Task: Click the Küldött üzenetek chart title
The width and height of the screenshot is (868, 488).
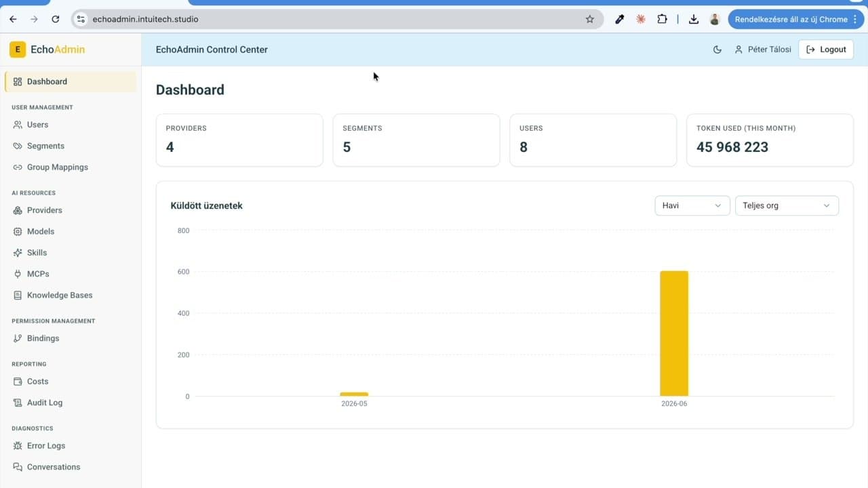Action: [x=207, y=205]
